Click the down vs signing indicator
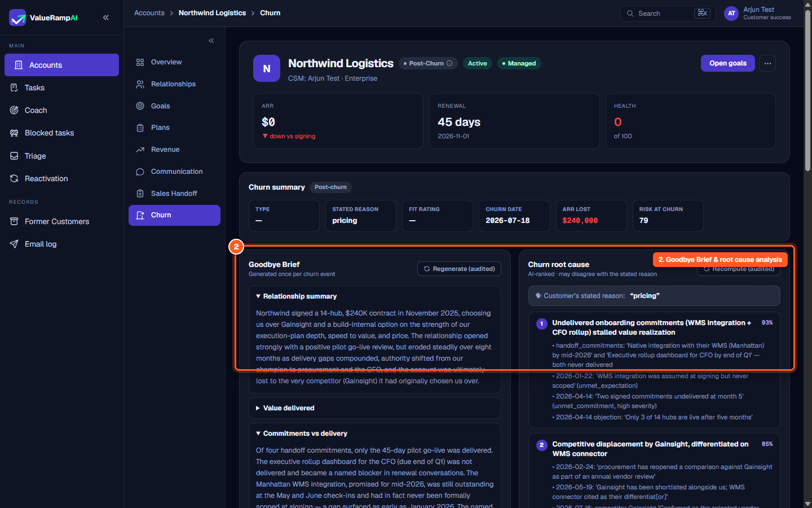The height and width of the screenshot is (508, 812). 289,136
